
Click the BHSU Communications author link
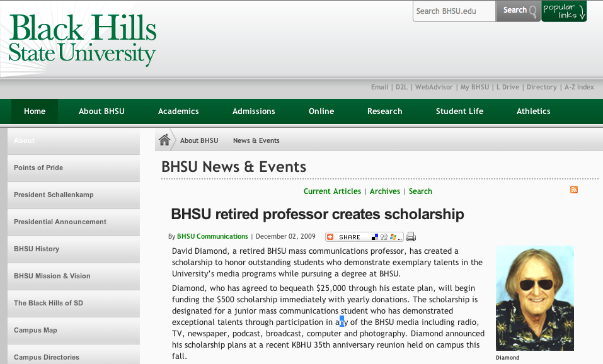tap(212, 237)
